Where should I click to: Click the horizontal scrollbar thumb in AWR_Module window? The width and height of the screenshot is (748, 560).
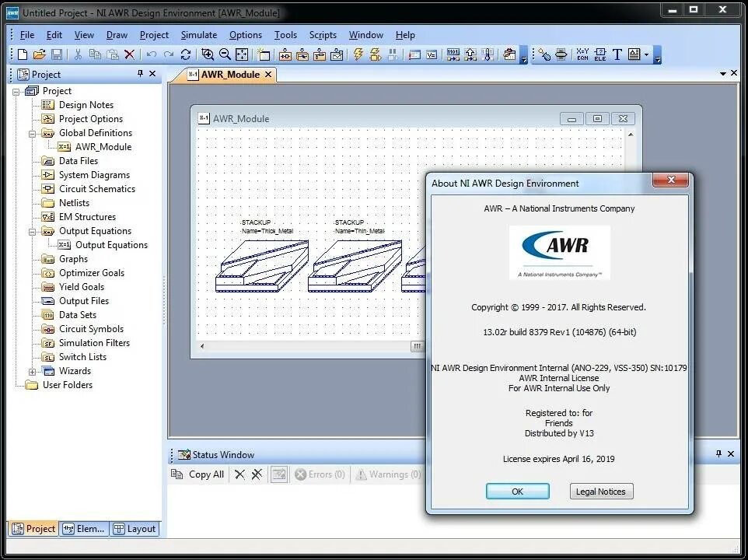418,346
